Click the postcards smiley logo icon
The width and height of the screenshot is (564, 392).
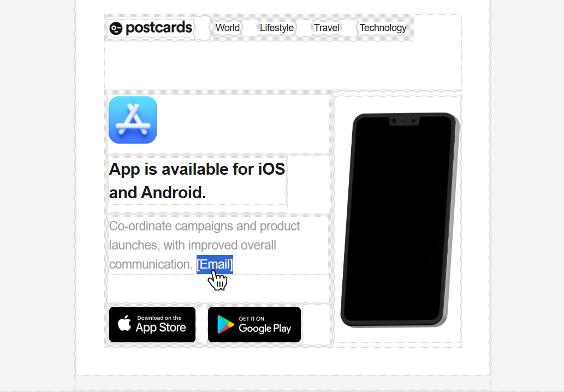point(116,28)
